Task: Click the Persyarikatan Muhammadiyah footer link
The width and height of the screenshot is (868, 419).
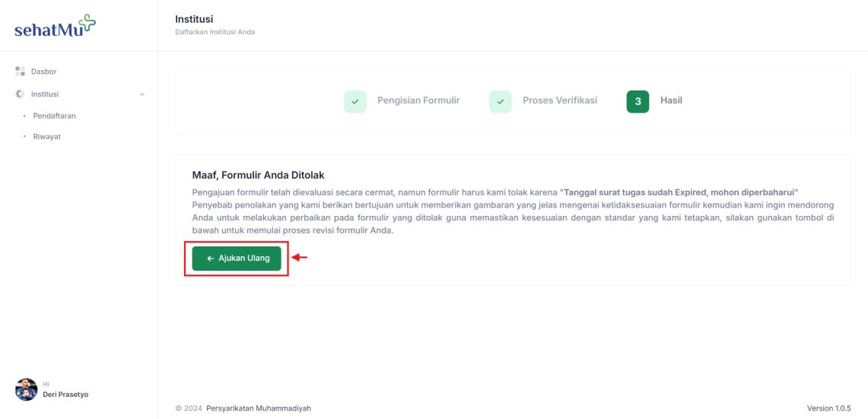Action: pyautogui.click(x=259, y=408)
